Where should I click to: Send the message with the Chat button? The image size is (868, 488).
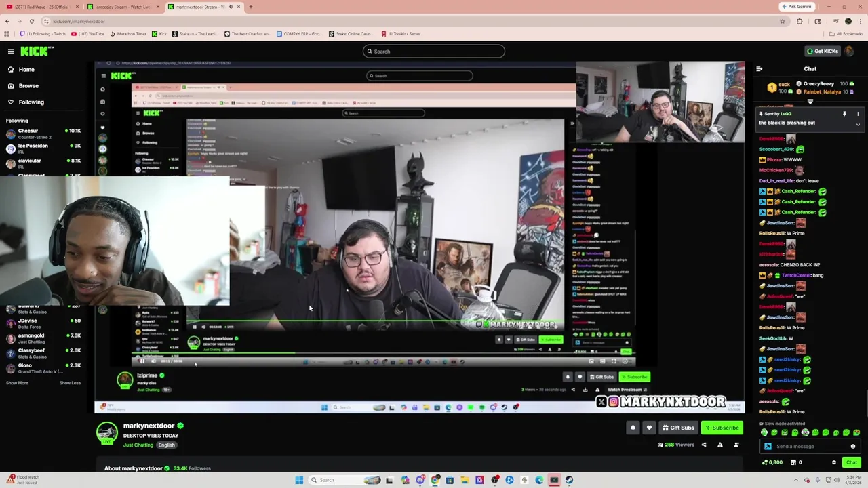[851, 462]
